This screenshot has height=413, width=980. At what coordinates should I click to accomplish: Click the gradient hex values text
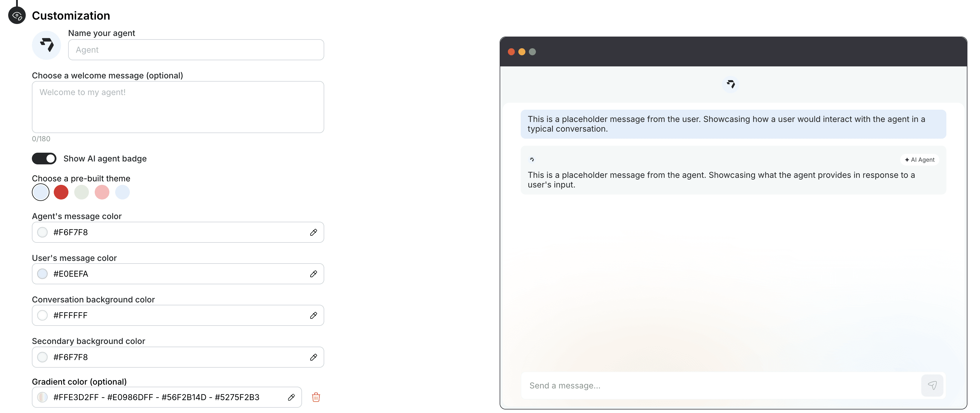point(156,397)
